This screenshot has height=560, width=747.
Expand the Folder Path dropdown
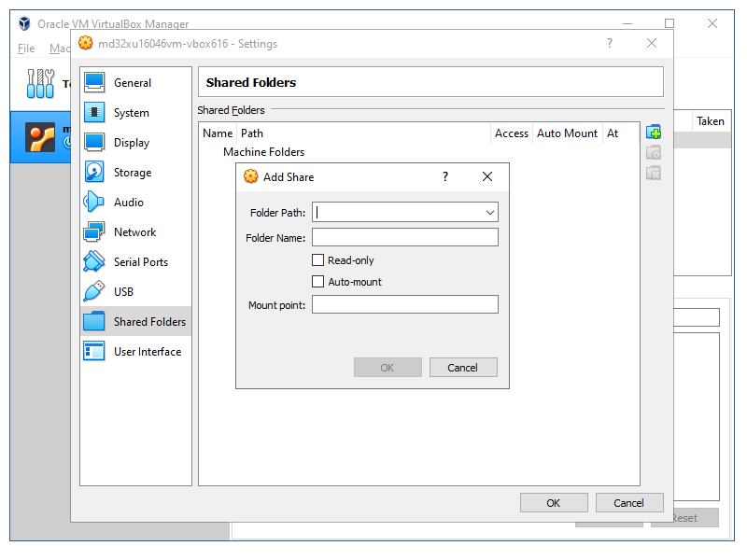(x=489, y=213)
